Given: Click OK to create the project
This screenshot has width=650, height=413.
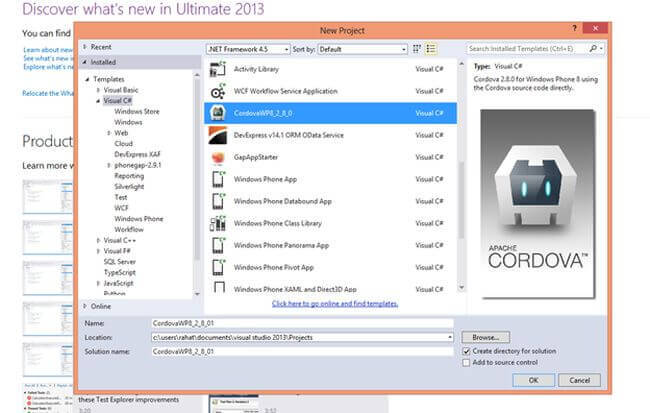Looking at the screenshot, I should [x=534, y=380].
